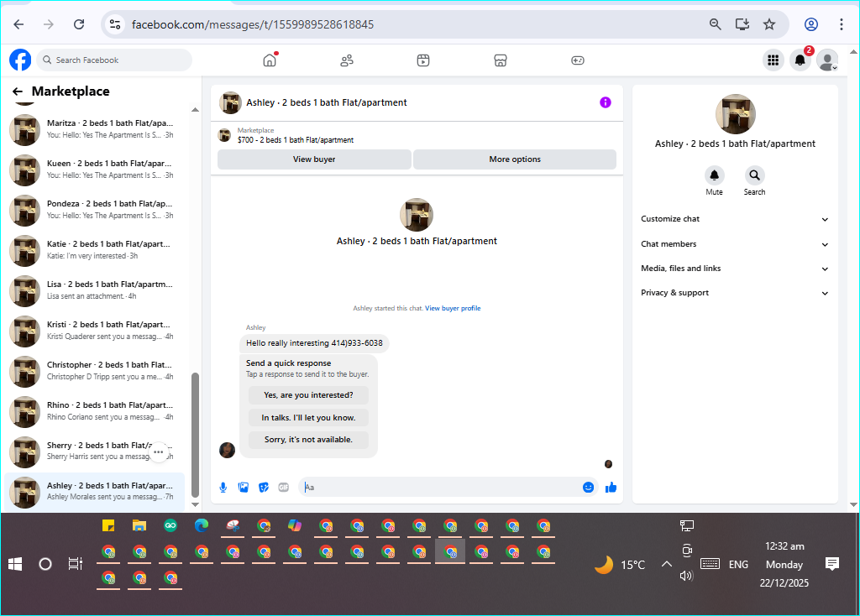Open Chrome three-dot menu
The image size is (860, 616).
[x=842, y=24]
